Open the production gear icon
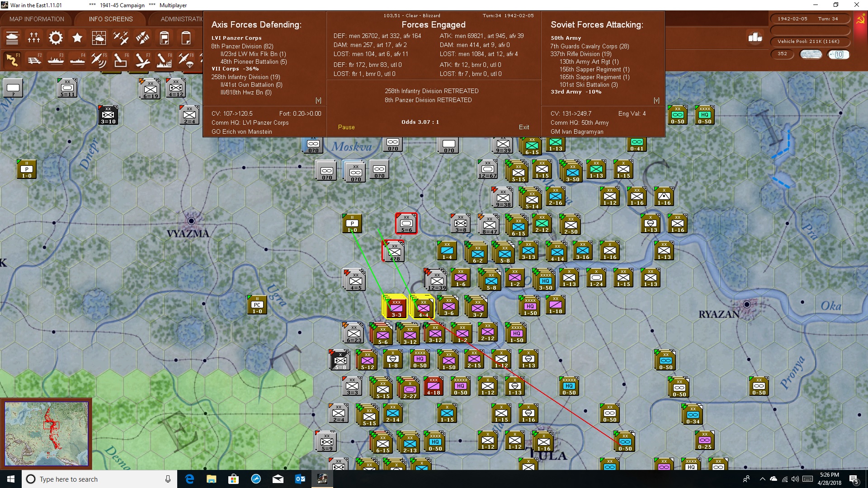This screenshot has height=488, width=868. [56, 38]
